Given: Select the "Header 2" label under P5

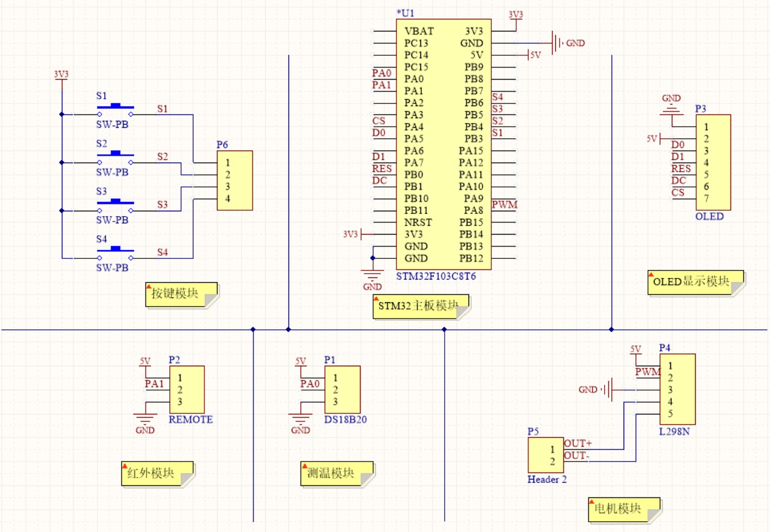Looking at the screenshot, I should [x=547, y=479].
